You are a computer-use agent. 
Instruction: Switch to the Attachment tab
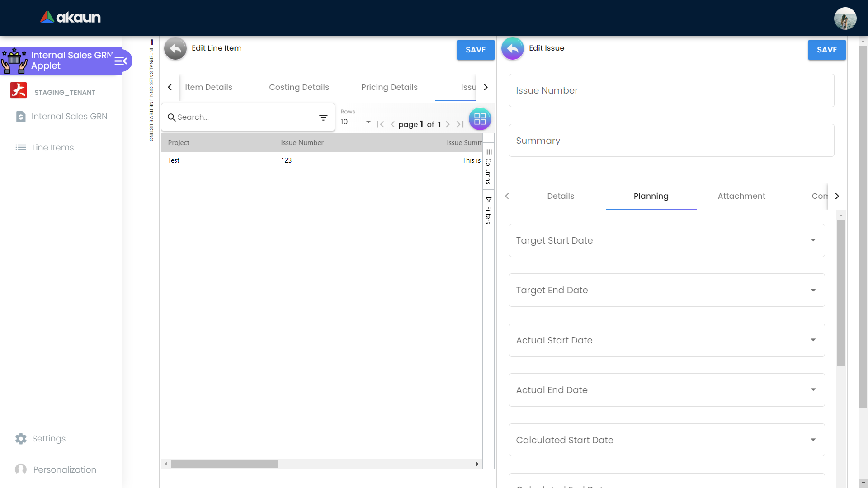741,196
